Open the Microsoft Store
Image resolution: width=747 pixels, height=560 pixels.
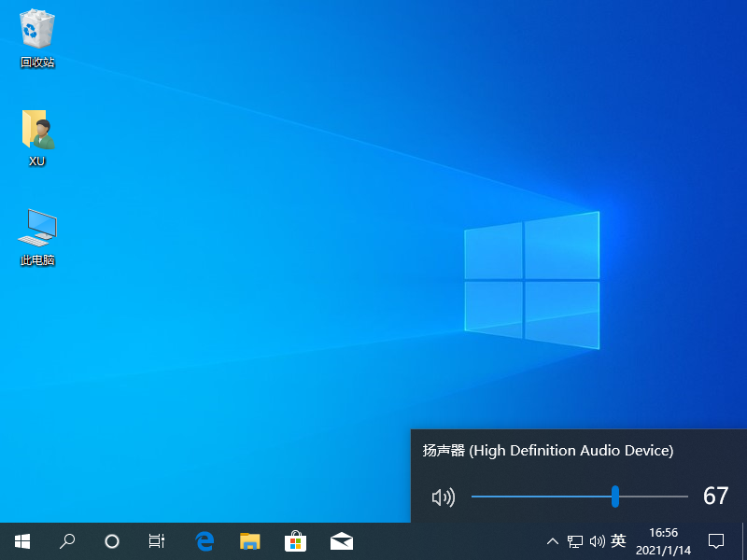pos(295,541)
